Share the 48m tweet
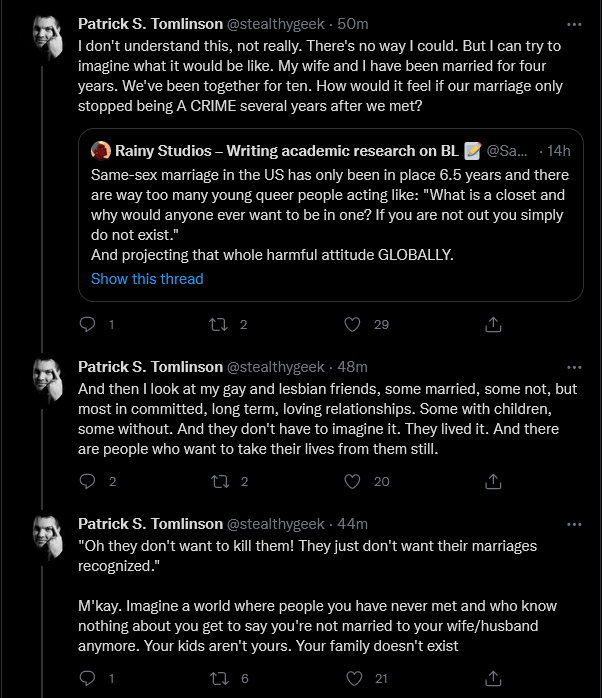The height and width of the screenshot is (698, 602). pos(493,481)
